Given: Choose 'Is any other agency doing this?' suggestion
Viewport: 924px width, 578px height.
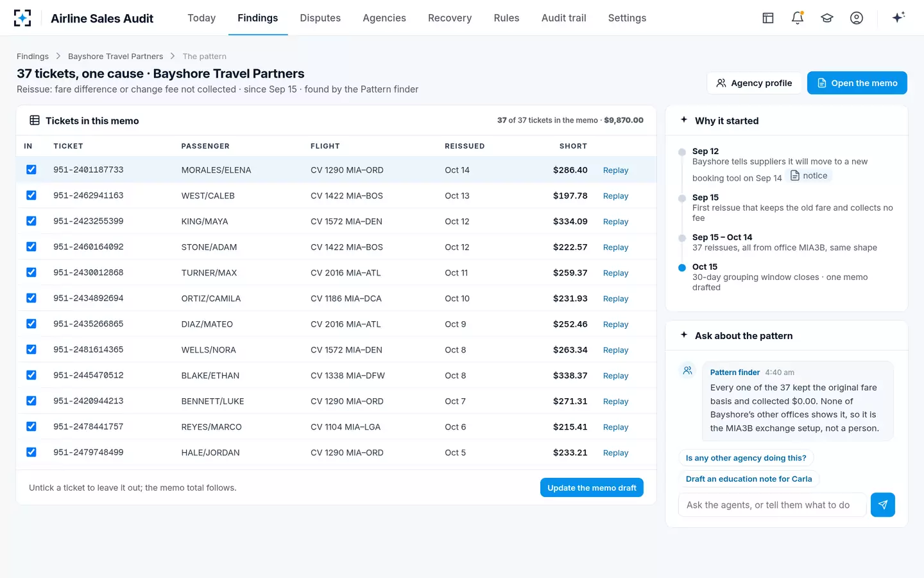Looking at the screenshot, I should click(746, 458).
